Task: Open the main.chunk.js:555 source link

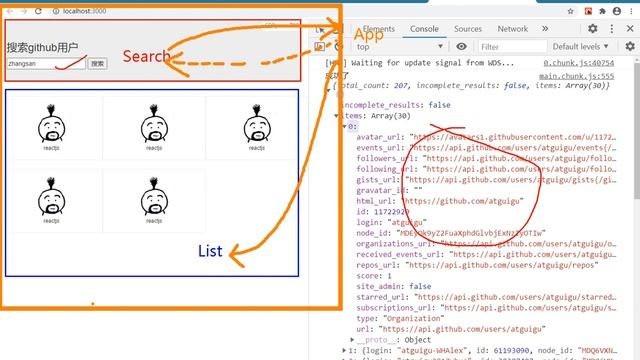Action: point(576,76)
